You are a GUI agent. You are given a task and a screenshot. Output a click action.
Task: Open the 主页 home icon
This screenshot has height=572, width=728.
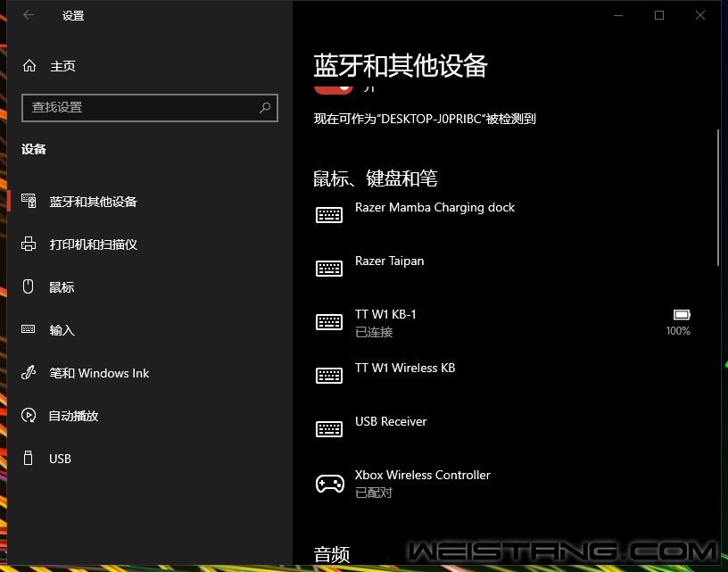tap(29, 66)
